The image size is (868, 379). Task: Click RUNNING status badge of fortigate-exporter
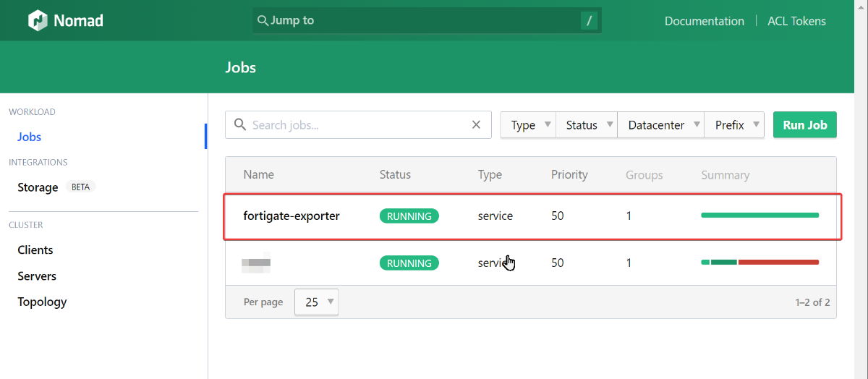409,216
